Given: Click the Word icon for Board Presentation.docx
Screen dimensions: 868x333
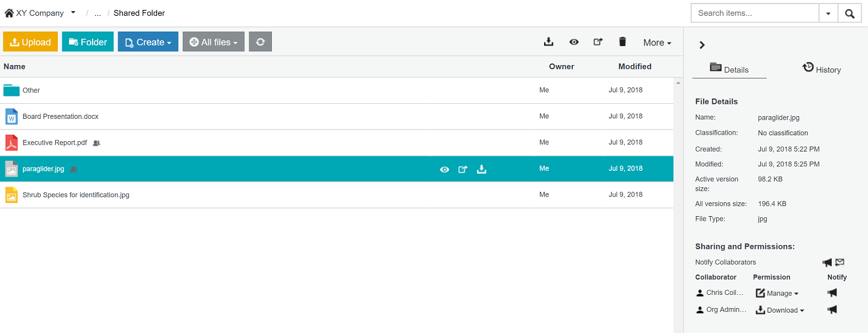Looking at the screenshot, I should (x=11, y=116).
